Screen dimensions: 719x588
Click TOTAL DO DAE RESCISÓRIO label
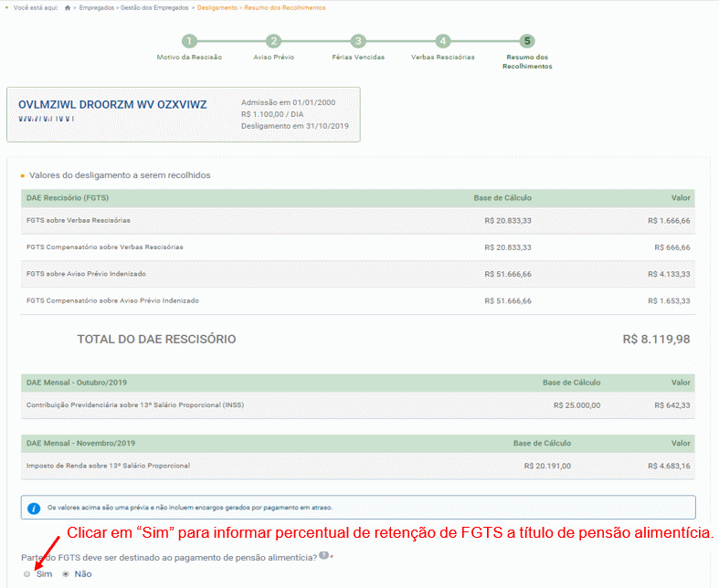click(x=156, y=339)
